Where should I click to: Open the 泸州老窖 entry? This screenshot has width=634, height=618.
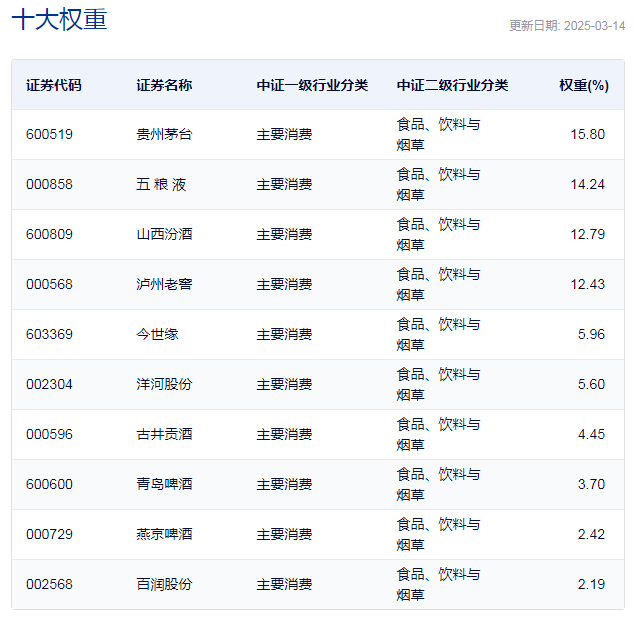[x=164, y=284]
